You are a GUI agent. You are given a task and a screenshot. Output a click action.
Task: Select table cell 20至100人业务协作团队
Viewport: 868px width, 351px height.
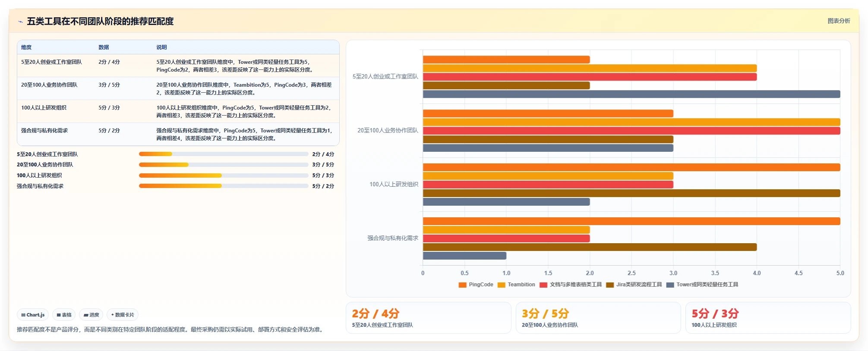point(49,85)
